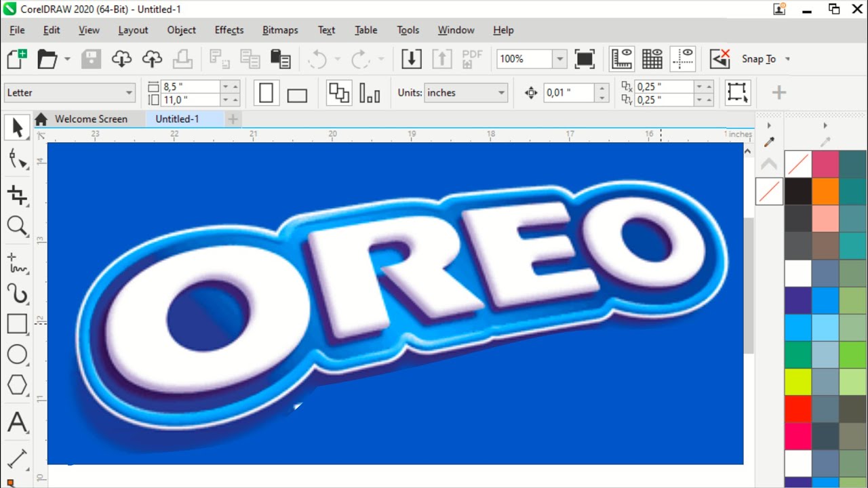Open the Window menu
Screen dimensions: 868x488
tap(456, 30)
